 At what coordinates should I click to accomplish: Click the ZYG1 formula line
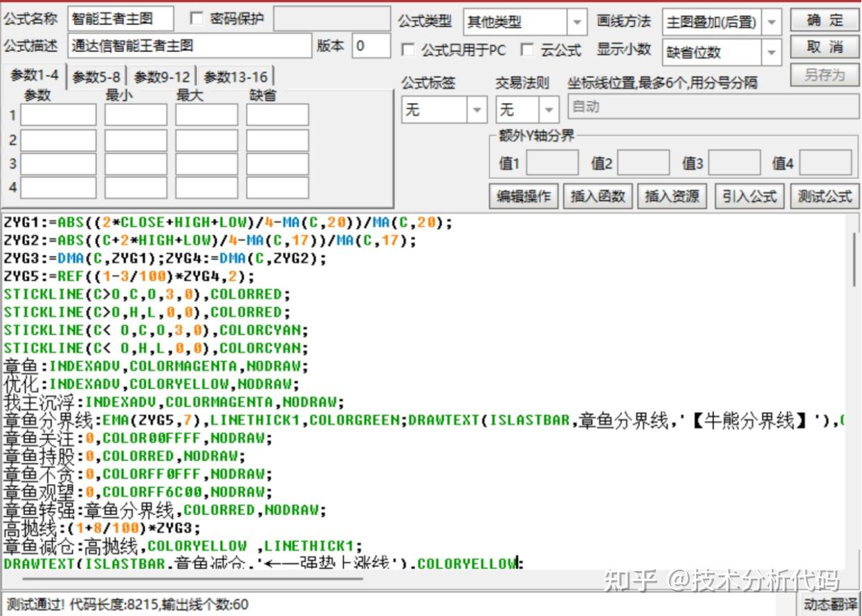(228, 223)
